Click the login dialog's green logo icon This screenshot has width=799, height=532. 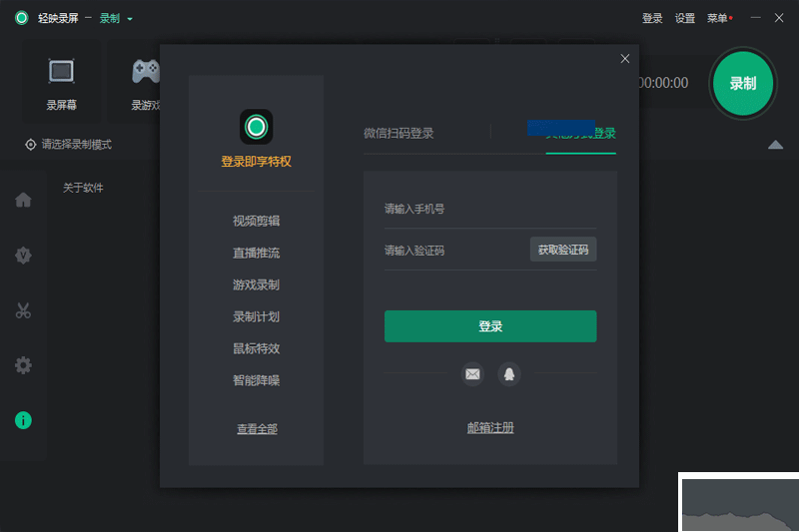tap(257, 127)
